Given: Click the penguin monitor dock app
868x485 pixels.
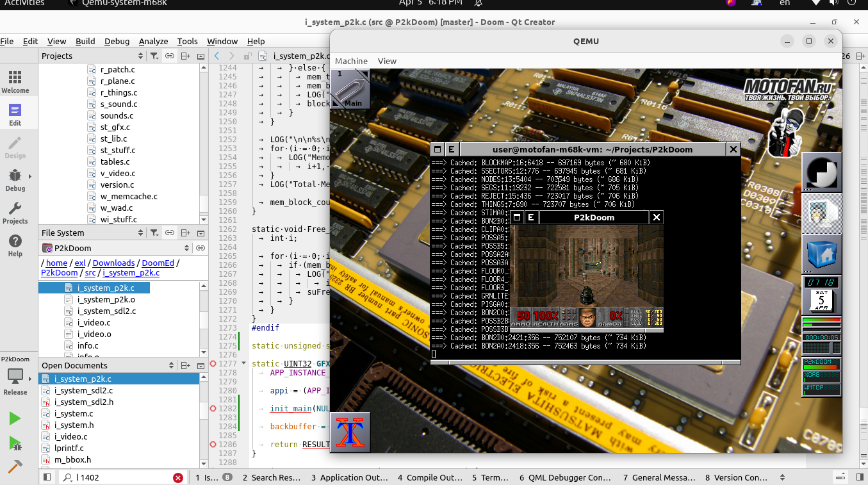Looking at the screenshot, I should point(822,215).
